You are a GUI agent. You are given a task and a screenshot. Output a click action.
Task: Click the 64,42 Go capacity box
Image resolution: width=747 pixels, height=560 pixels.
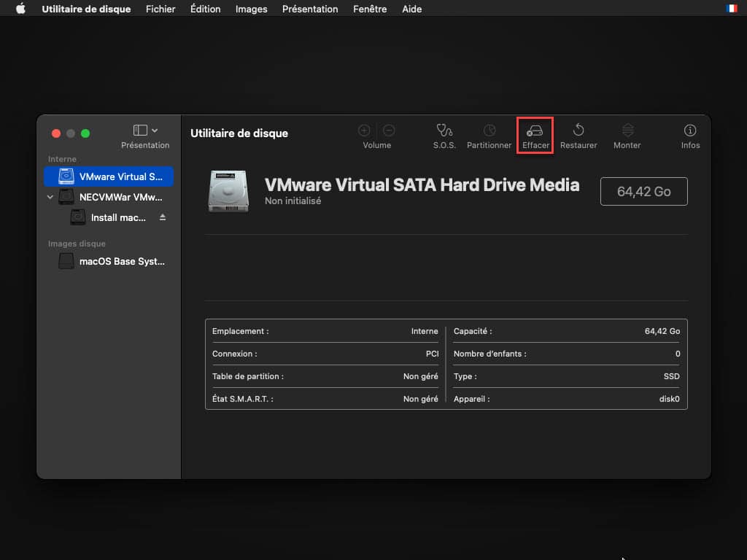[643, 192]
